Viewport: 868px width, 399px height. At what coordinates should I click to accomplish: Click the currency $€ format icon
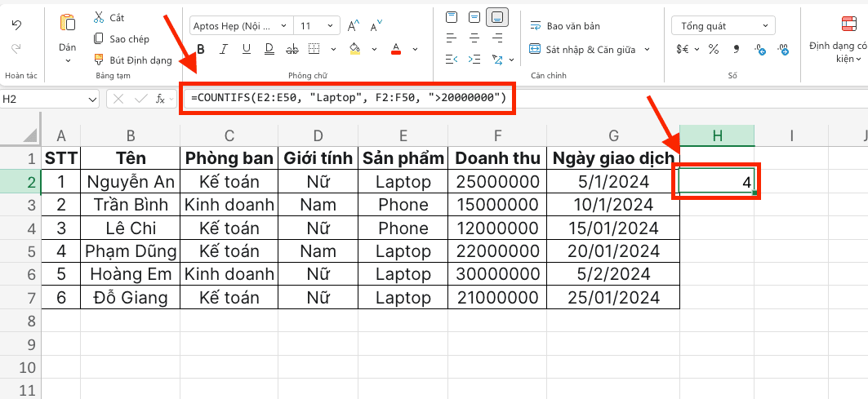[x=683, y=49]
